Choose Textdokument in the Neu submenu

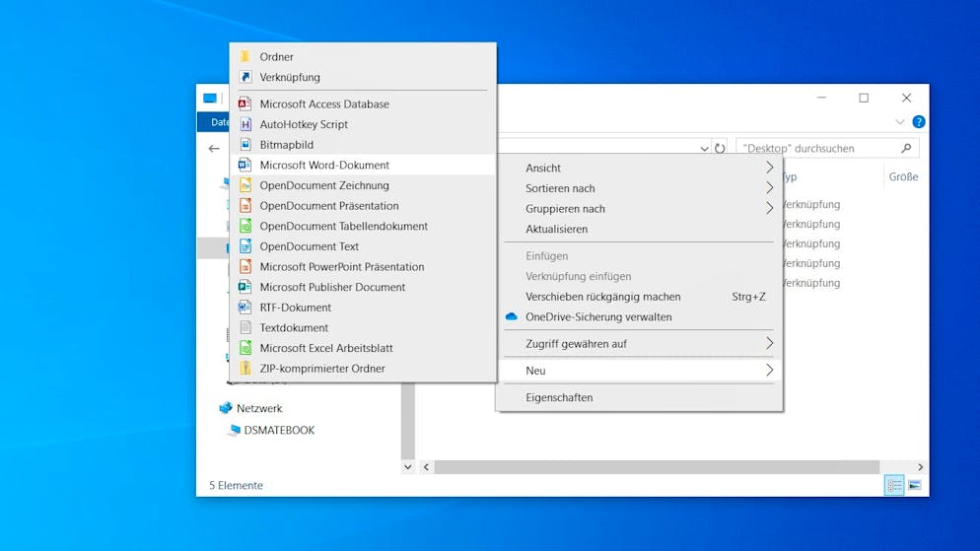363,327
